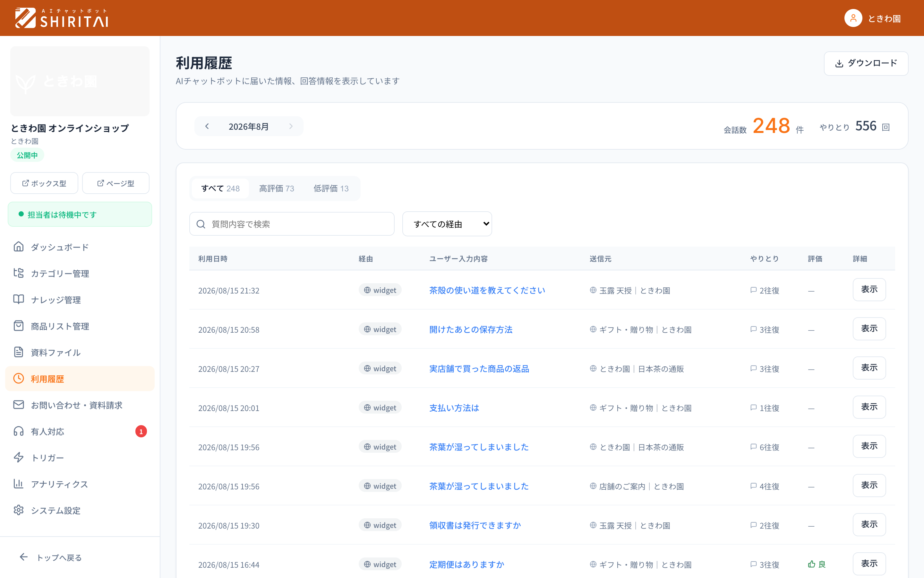Click the red notification badge on 有人対応
Screen dimensions: 924x578
tap(141, 432)
